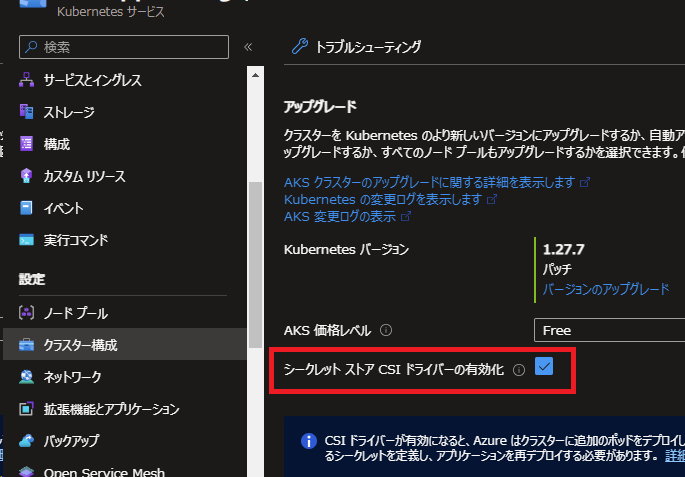Click the アップグレード section heading
The image size is (685, 477).
coord(320,107)
